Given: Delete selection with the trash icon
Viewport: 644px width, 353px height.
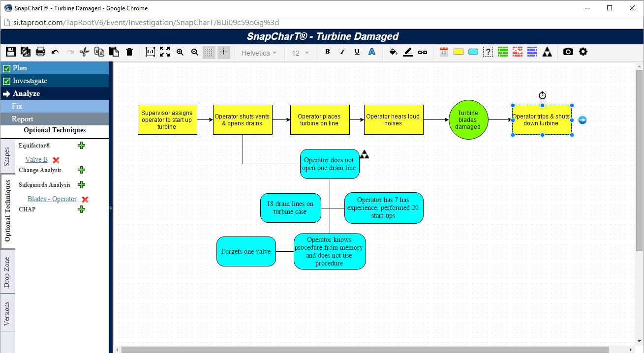Looking at the screenshot, I should coord(129,52).
